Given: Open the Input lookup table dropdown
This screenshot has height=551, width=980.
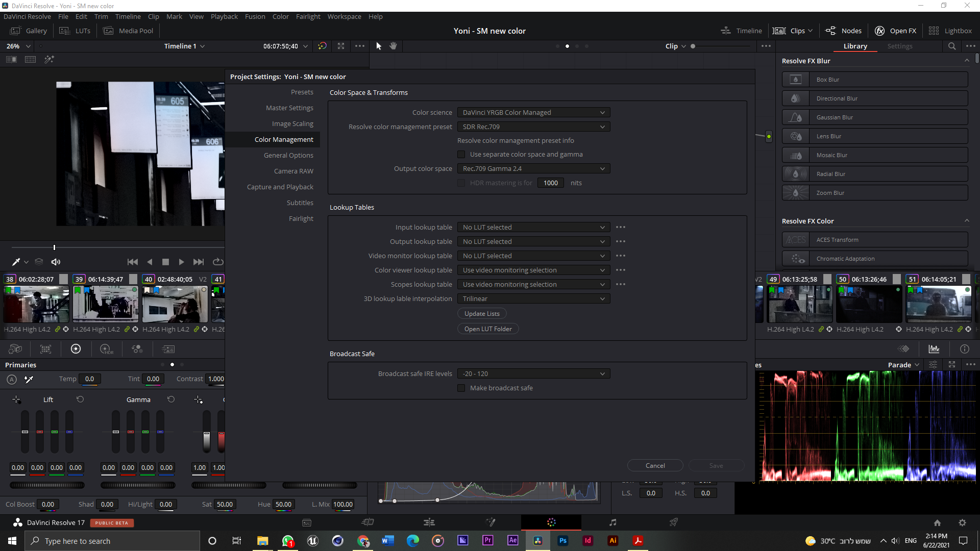Looking at the screenshot, I should (x=533, y=227).
